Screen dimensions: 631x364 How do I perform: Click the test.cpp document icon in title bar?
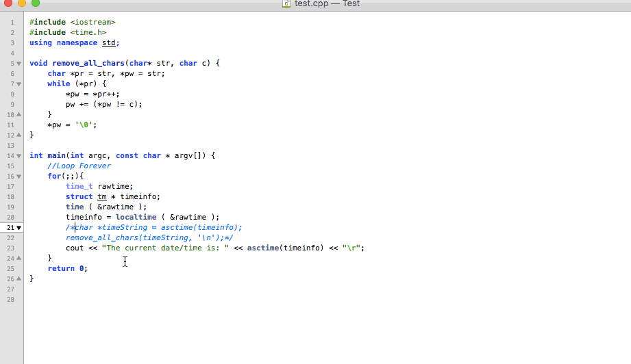[286, 3]
